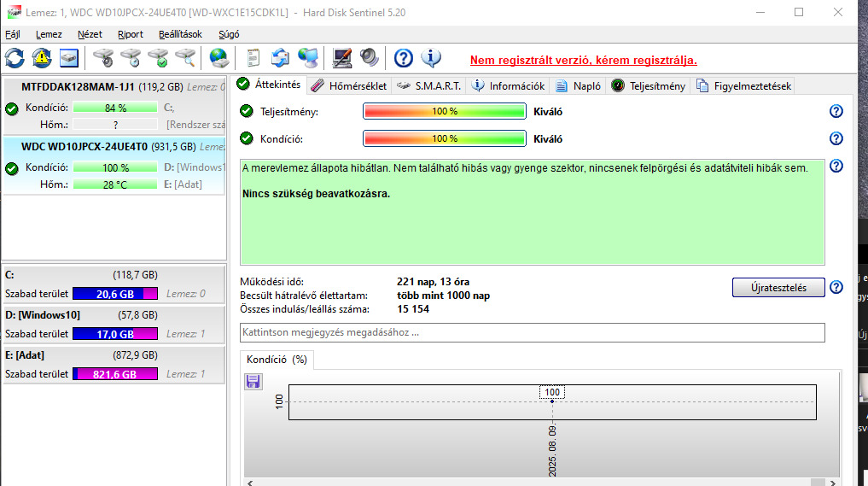The width and height of the screenshot is (868, 486).
Task: Click the notepad report toolbar icon
Action: point(253,58)
